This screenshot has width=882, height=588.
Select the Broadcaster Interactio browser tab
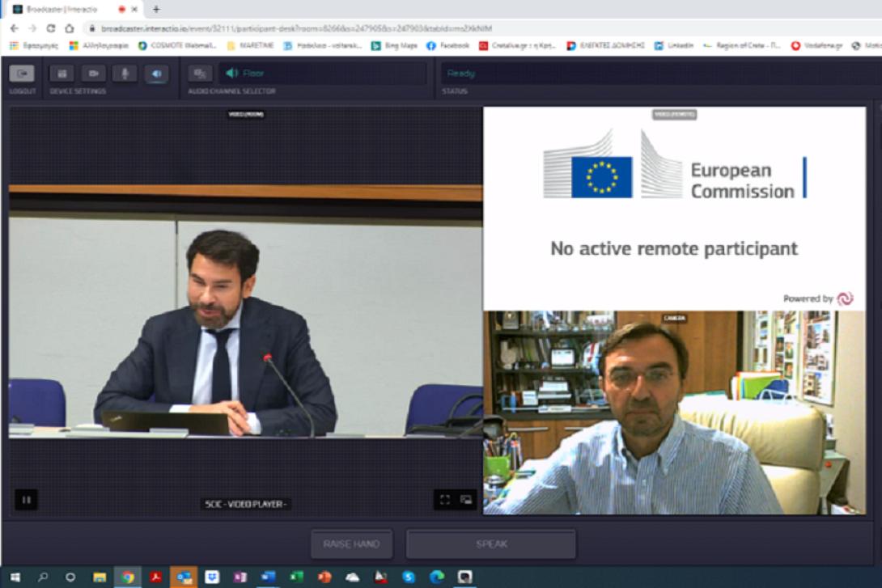pos(65,9)
